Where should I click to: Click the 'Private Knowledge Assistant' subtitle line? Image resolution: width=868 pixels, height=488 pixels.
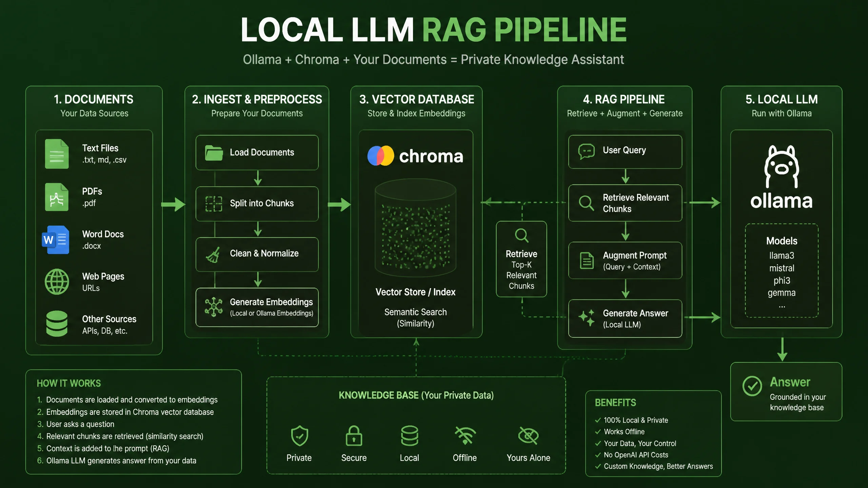point(433,60)
